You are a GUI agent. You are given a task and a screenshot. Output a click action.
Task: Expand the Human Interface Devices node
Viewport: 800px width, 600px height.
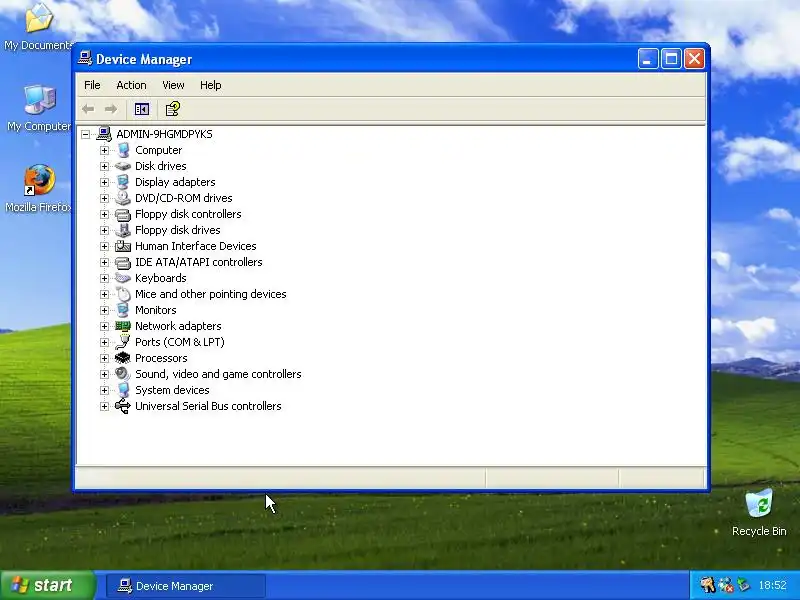105,246
